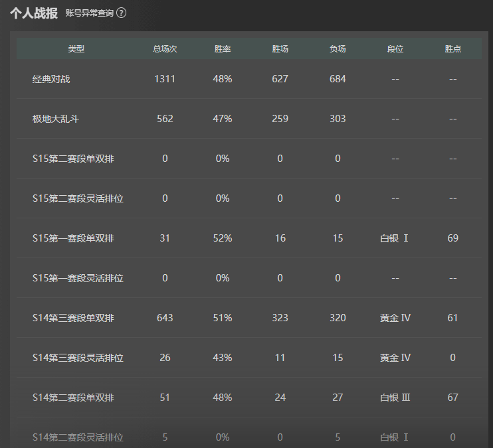
Task: Click the question mark help icon
Action: click(x=122, y=13)
